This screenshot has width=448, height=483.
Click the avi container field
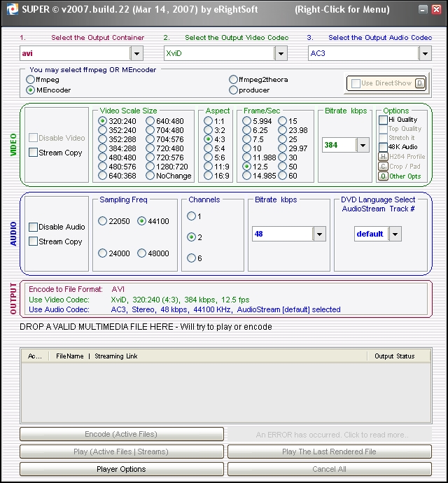(75, 53)
